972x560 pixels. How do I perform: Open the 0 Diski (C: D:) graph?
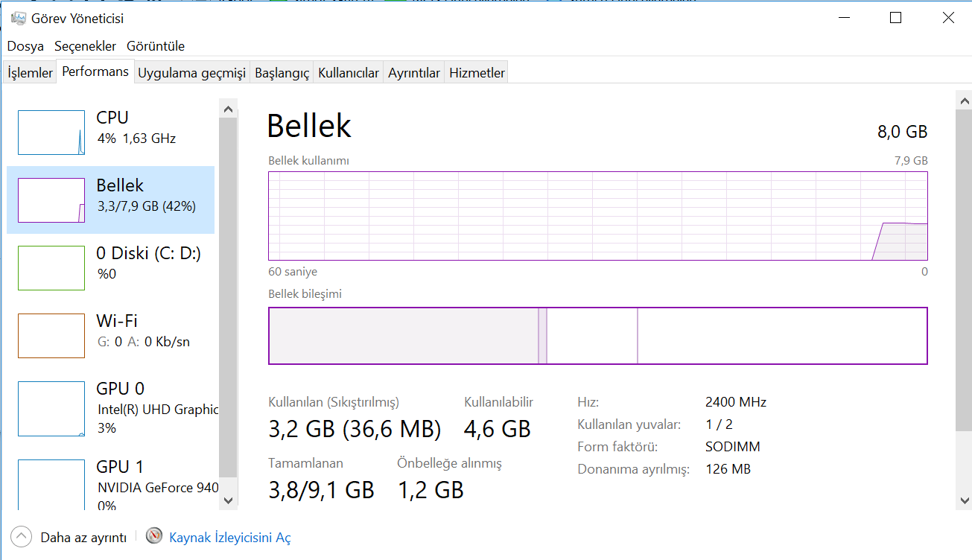coord(51,268)
